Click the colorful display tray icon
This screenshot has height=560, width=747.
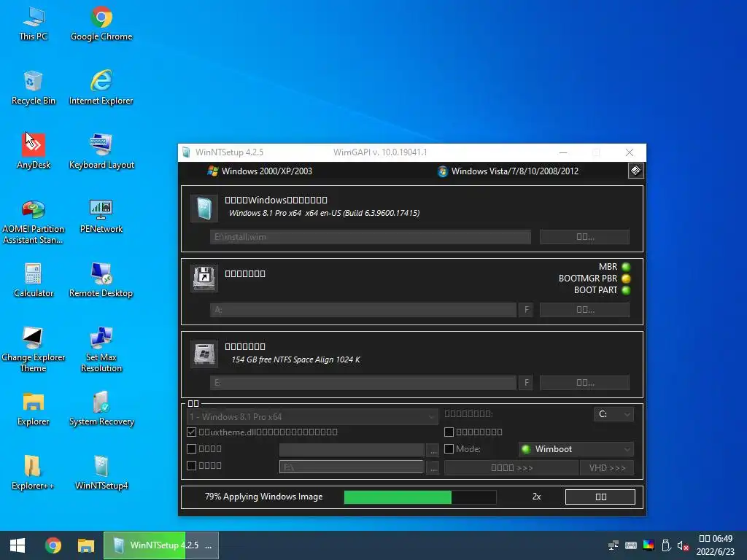(649, 545)
